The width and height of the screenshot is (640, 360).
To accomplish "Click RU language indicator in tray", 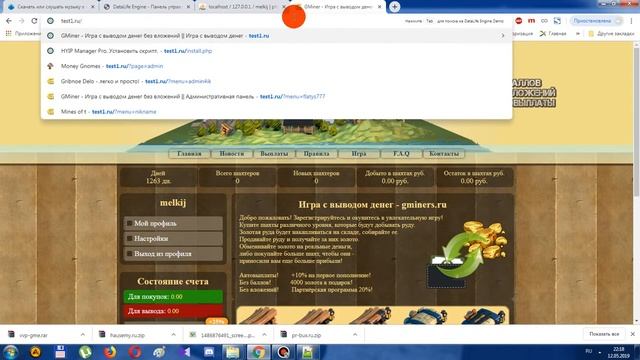I will point(589,351).
